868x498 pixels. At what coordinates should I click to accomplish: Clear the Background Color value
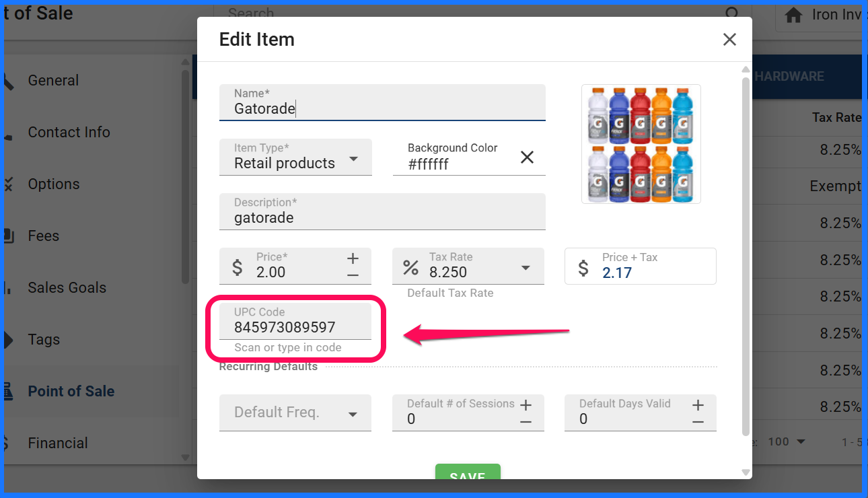[x=527, y=157]
